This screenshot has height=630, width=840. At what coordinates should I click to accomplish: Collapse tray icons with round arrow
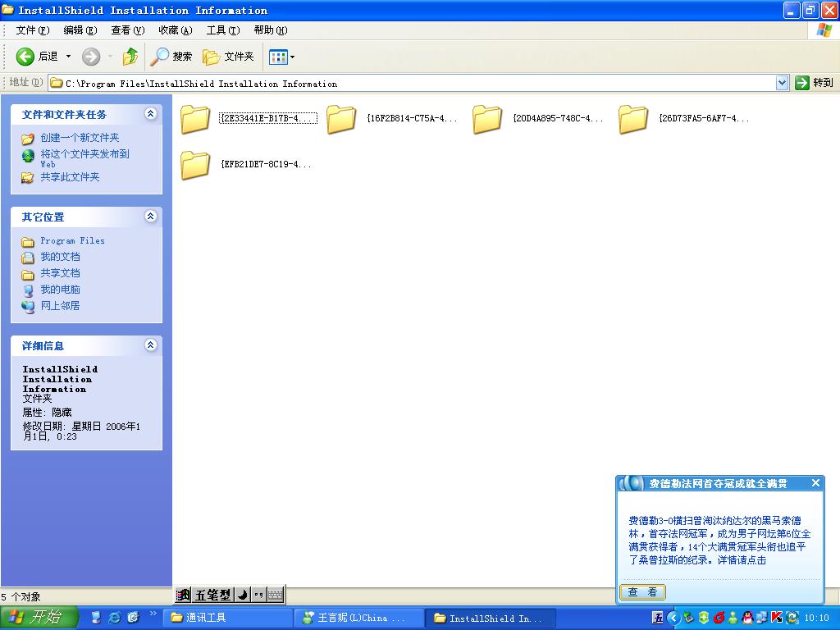(673, 618)
